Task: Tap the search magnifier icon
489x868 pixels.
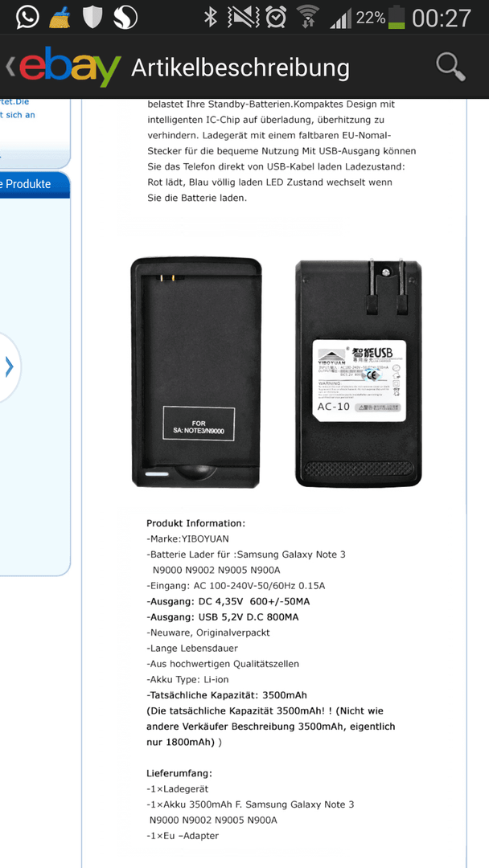Action: (450, 67)
